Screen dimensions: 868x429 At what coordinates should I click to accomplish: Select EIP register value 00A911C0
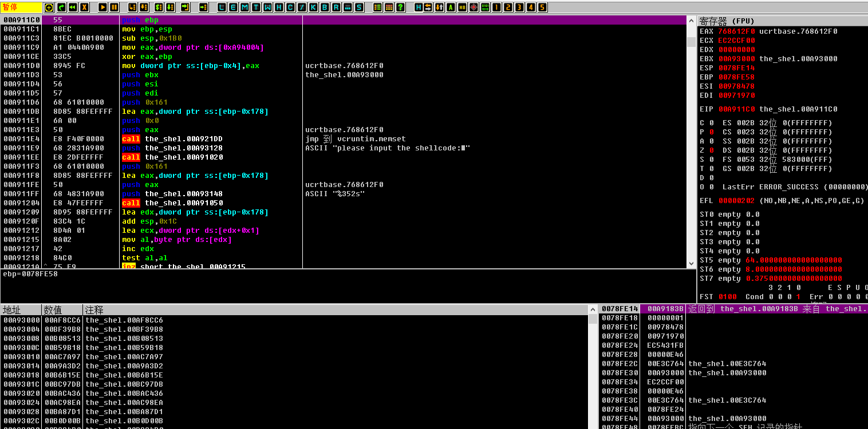[736, 109]
